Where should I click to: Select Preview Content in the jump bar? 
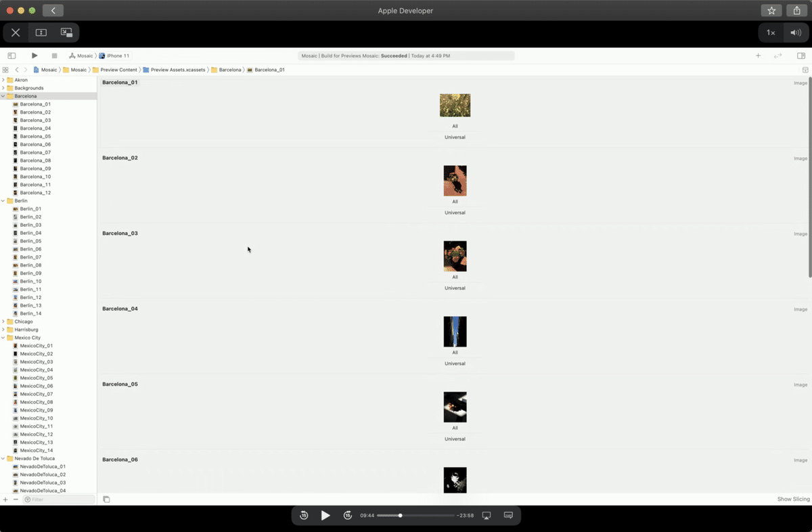click(x=114, y=70)
